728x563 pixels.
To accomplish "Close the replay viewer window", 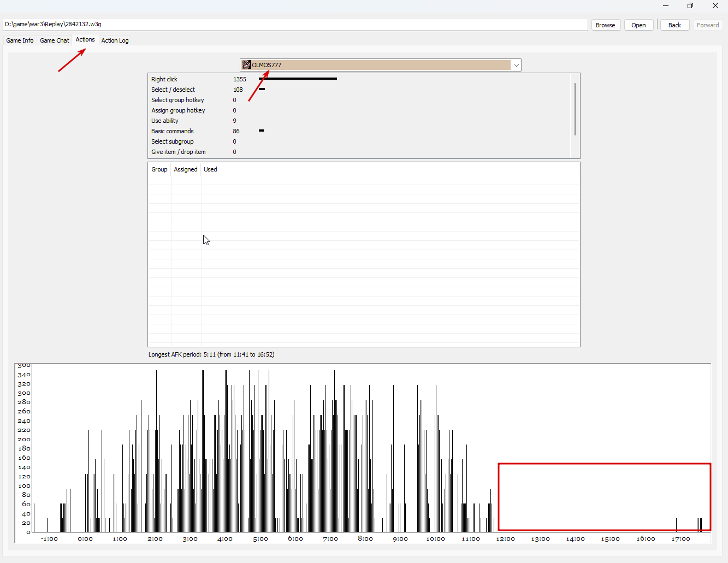I will pyautogui.click(x=715, y=6).
